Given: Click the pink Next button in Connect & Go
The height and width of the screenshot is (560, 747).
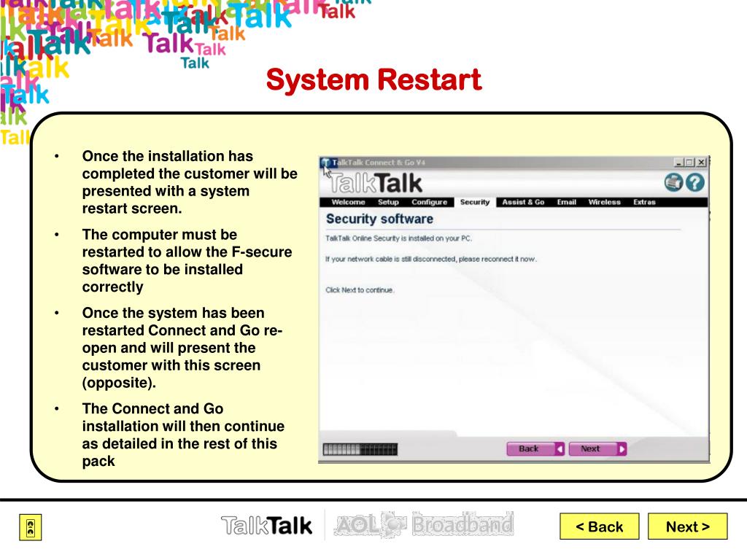Looking at the screenshot, I should [597, 448].
